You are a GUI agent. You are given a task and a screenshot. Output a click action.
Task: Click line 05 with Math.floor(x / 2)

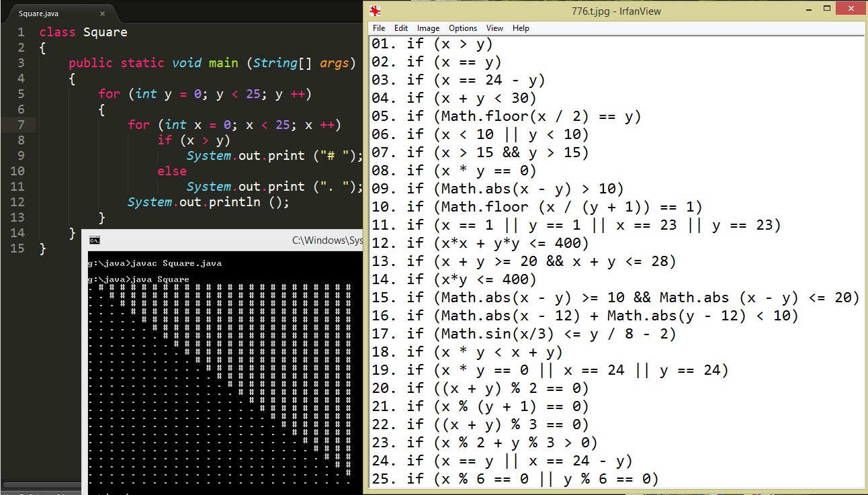click(507, 116)
